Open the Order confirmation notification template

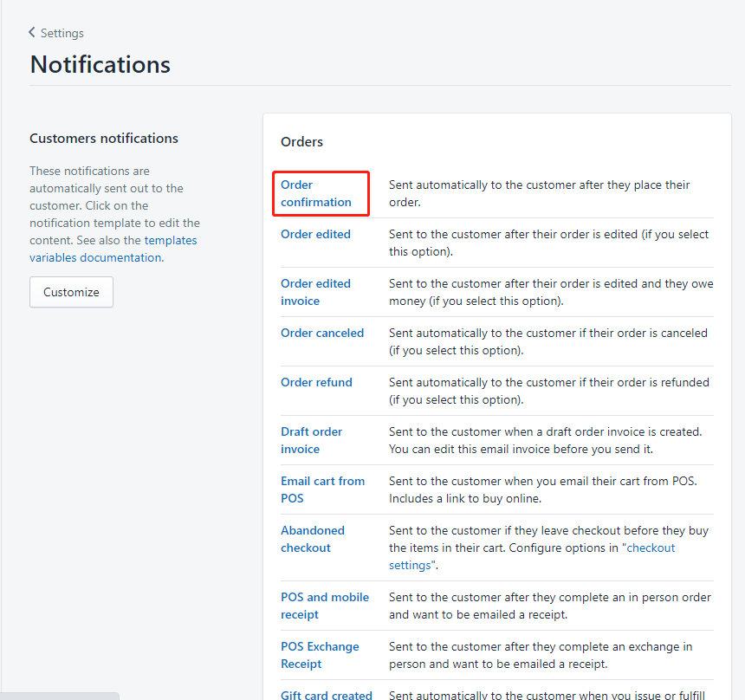(316, 193)
